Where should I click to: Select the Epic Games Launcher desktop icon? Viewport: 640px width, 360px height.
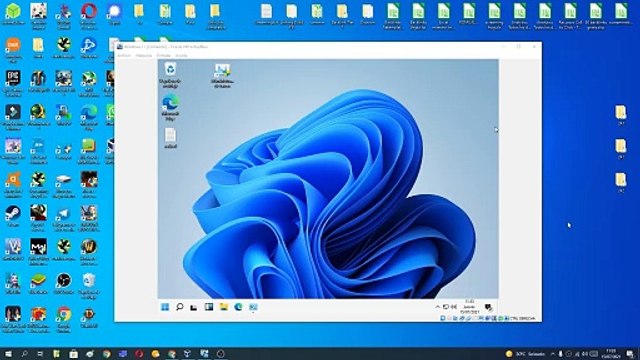pyautogui.click(x=13, y=82)
